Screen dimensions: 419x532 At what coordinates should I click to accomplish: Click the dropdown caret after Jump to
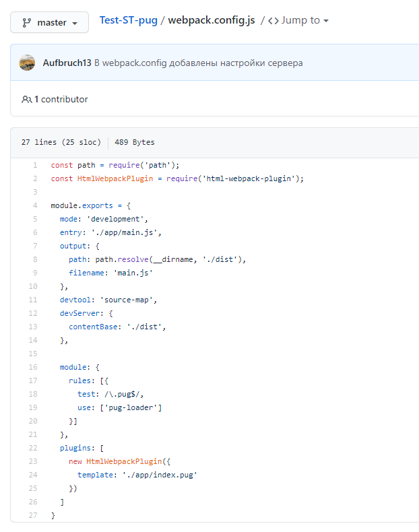[x=326, y=21]
